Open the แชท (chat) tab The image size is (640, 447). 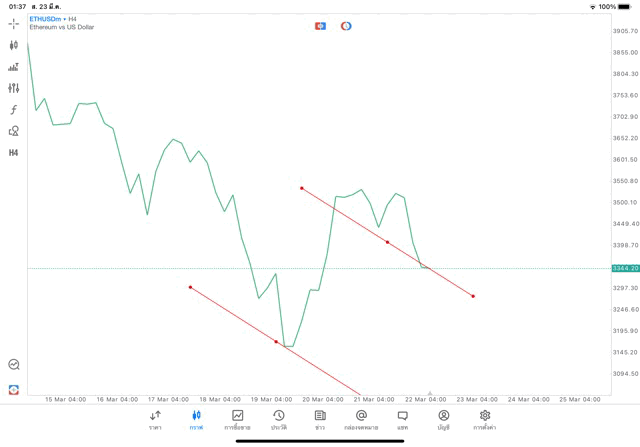point(402,420)
